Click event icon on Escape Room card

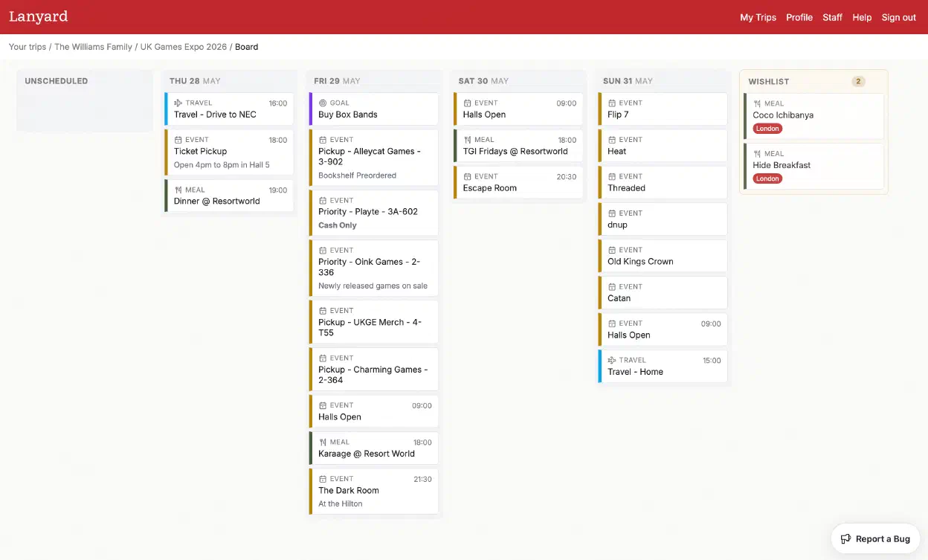tap(467, 177)
